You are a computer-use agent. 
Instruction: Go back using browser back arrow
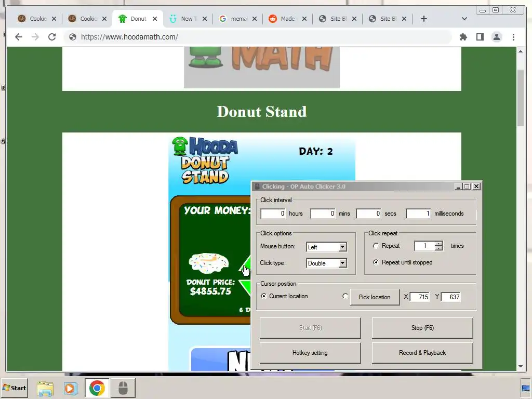point(19,37)
